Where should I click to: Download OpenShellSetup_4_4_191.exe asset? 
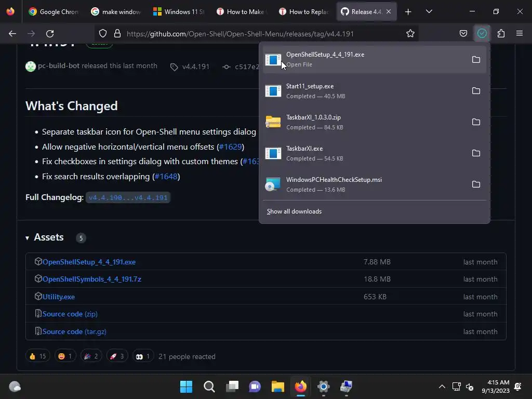click(89, 262)
